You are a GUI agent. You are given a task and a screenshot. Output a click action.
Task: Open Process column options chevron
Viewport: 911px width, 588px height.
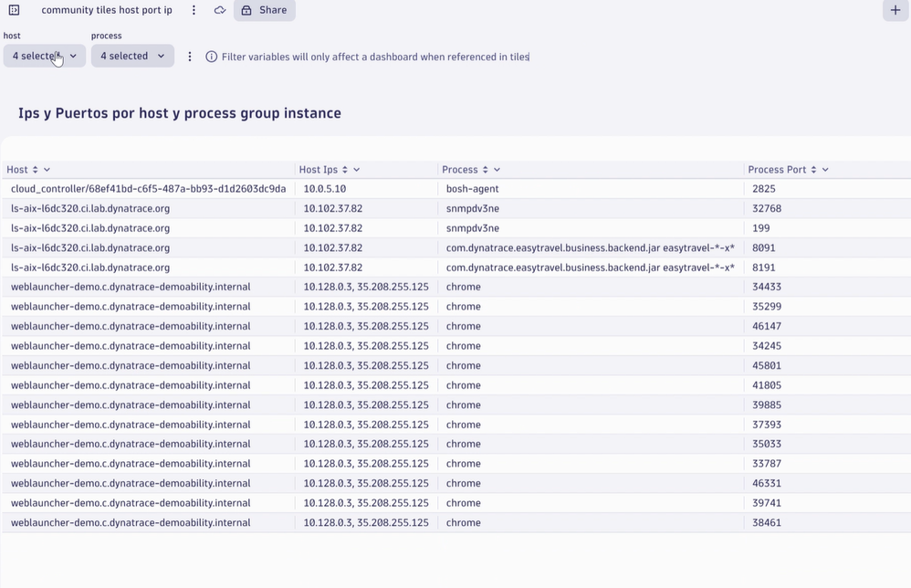497,170
